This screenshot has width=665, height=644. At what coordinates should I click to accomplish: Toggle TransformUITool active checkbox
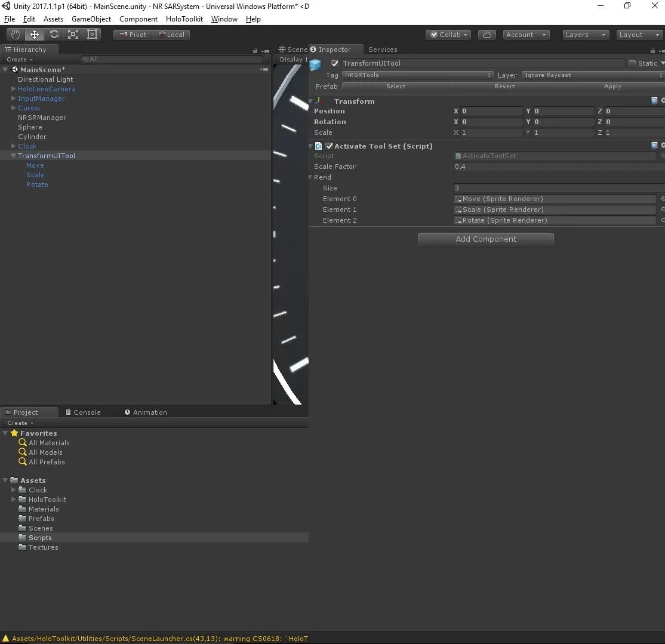pos(335,63)
